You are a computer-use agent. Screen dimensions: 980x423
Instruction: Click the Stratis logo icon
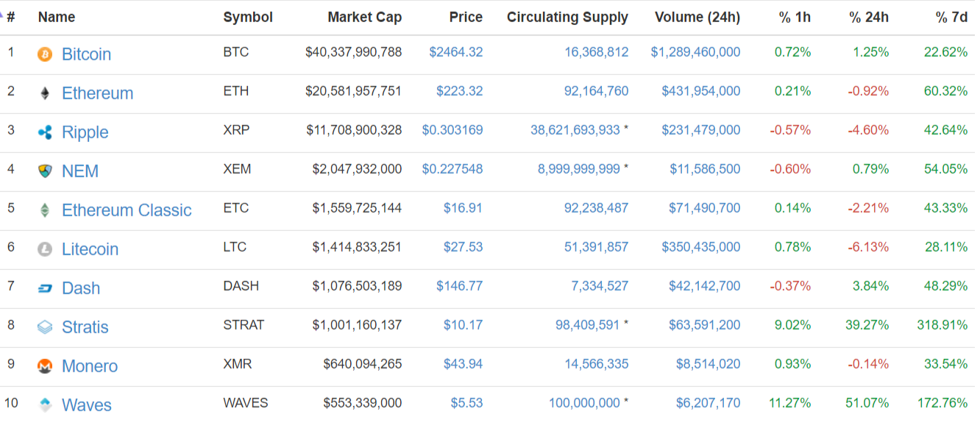click(x=45, y=327)
